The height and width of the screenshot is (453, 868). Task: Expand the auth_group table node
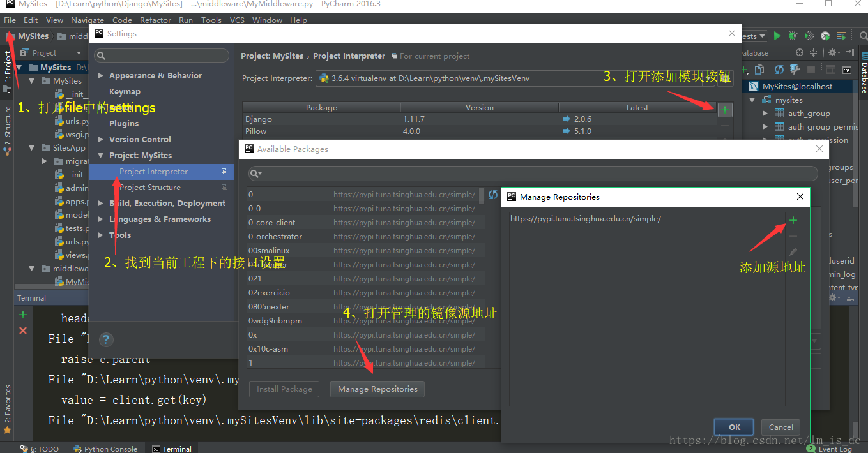point(765,114)
